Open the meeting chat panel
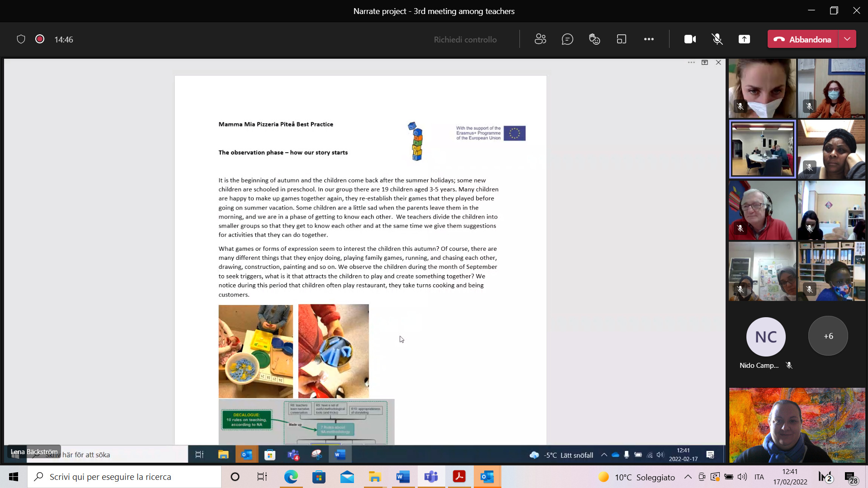The width and height of the screenshot is (868, 488). pyautogui.click(x=567, y=39)
